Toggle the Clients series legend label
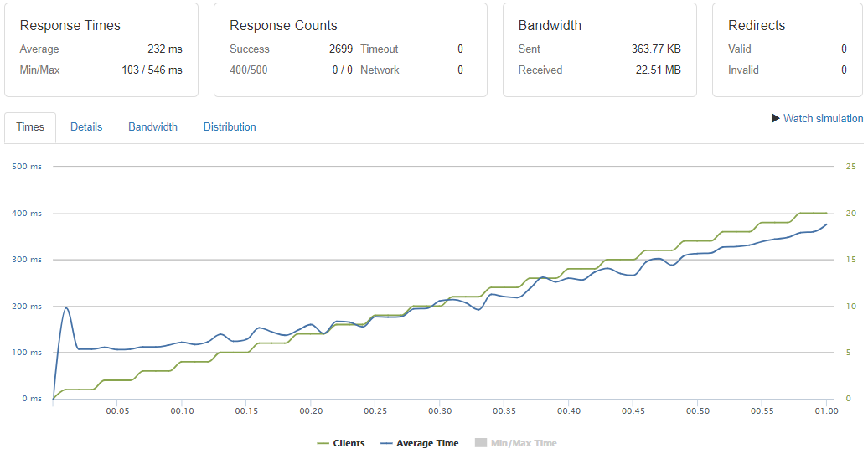The image size is (868, 454). click(349, 443)
